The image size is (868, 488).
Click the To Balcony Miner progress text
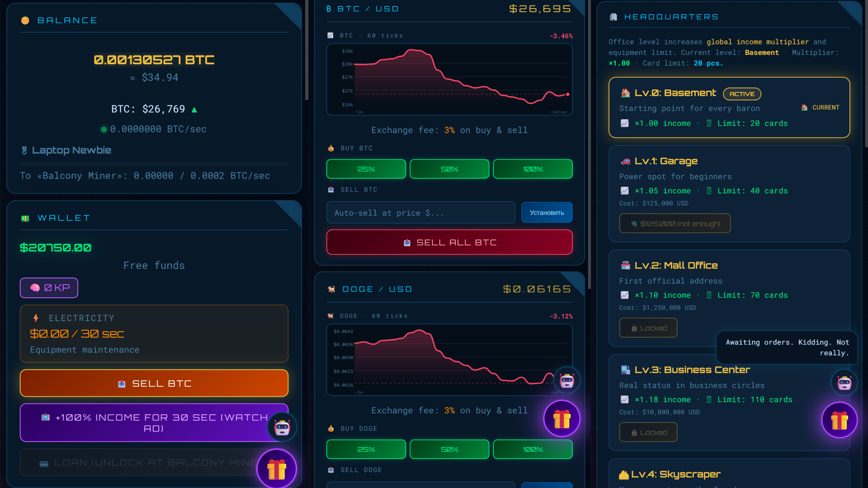click(145, 176)
